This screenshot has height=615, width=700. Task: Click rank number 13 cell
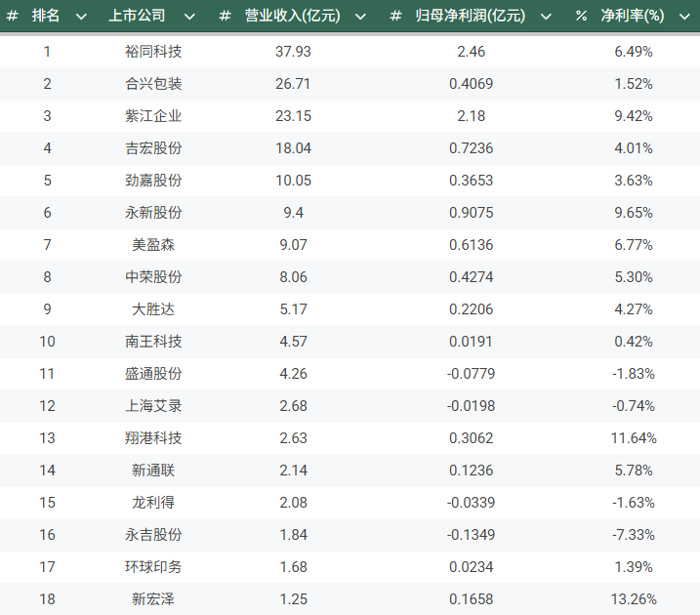(x=47, y=437)
